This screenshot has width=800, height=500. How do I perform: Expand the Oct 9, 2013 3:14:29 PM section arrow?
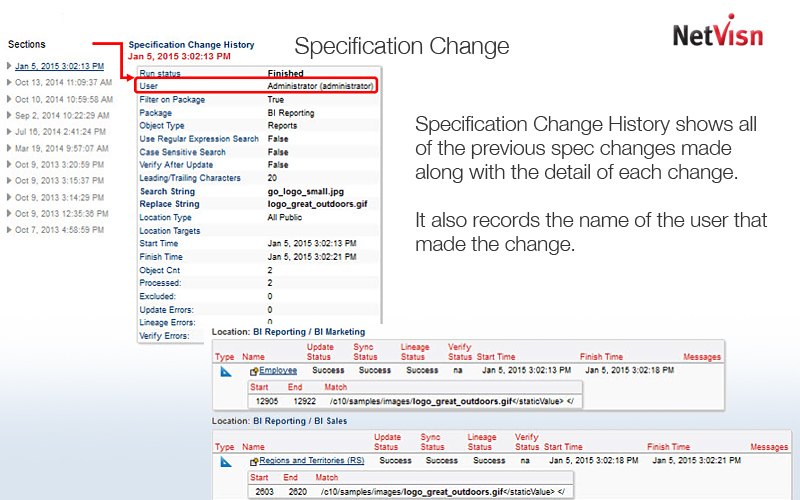[x=9, y=197]
